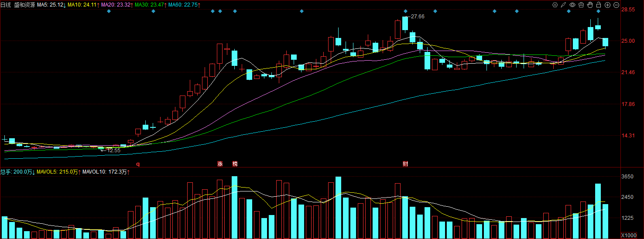Viewport: 644px width, 239px height.
Task: Click the 'X1000' volume unit label
Action: [x=628, y=235]
